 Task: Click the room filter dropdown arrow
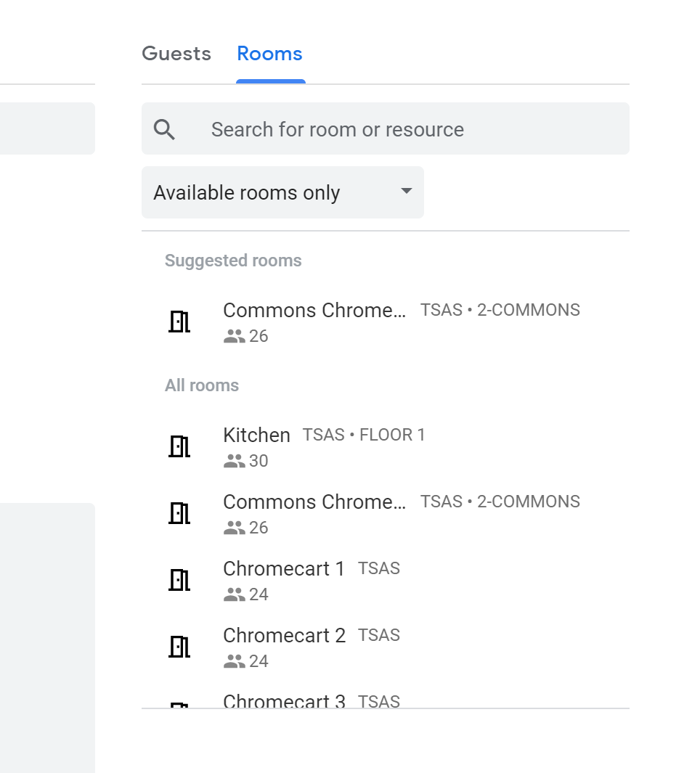tap(407, 192)
